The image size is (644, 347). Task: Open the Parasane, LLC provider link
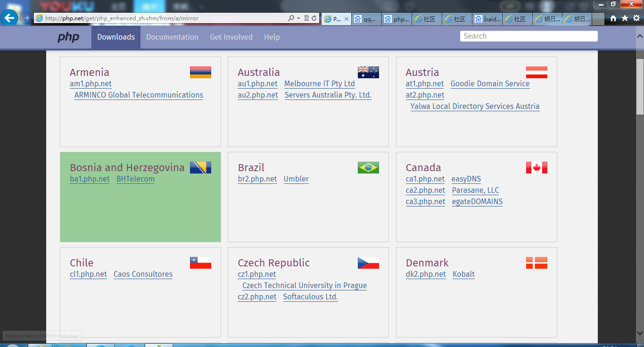click(x=476, y=190)
